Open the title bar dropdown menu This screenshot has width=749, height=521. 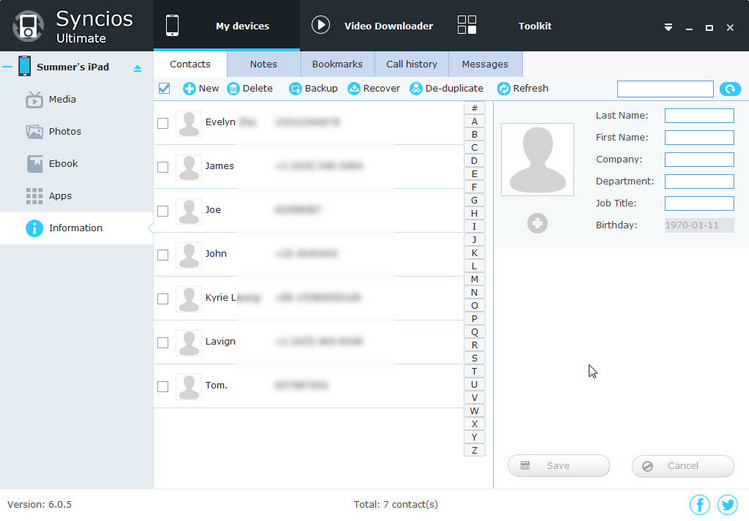668,27
